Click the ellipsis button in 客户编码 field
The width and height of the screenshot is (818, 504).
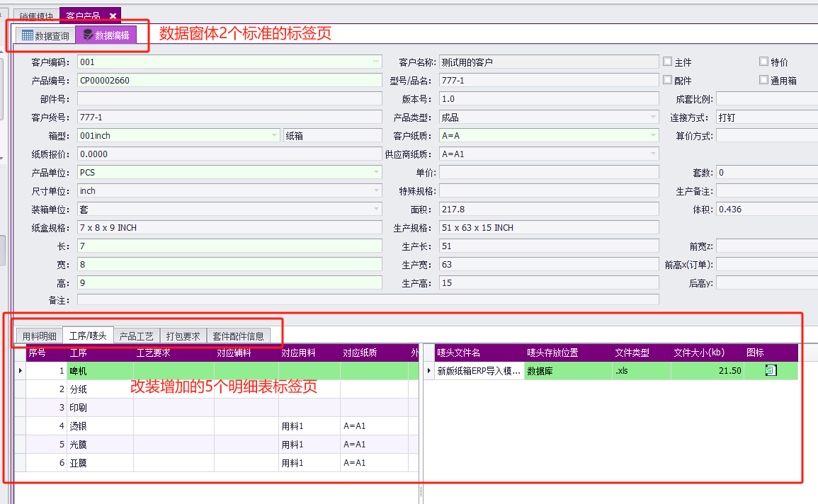[x=376, y=62]
